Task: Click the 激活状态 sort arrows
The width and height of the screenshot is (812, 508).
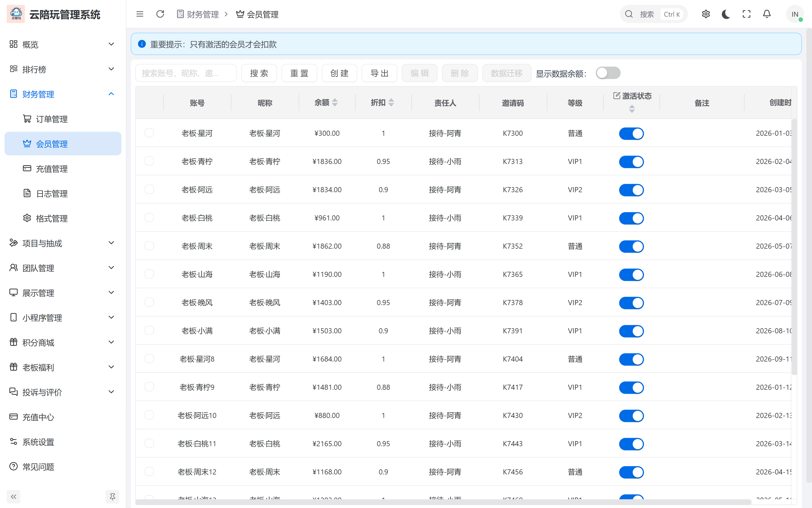Action: click(632, 109)
